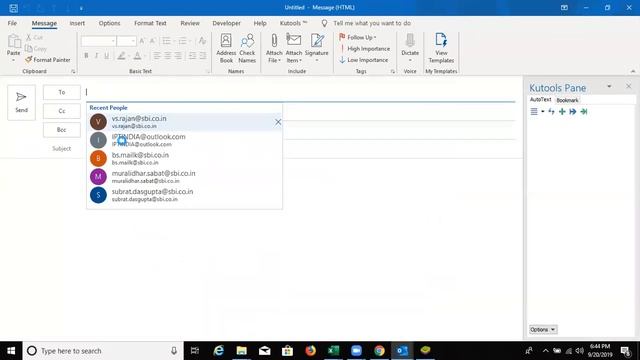Select muralidhar.sabat@sbi.co.in contact
The width and height of the screenshot is (640, 360).
tap(184, 177)
